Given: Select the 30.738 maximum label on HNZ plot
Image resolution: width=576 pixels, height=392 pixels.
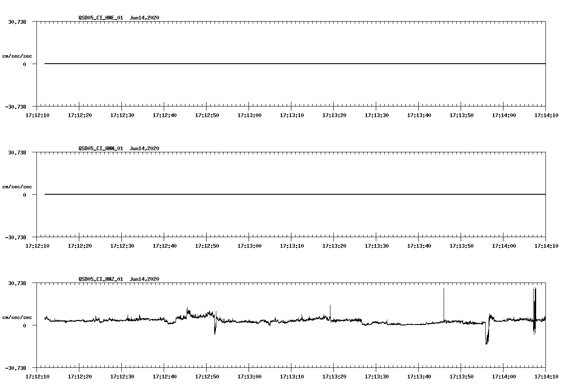Looking at the screenshot, I should tap(17, 283).
